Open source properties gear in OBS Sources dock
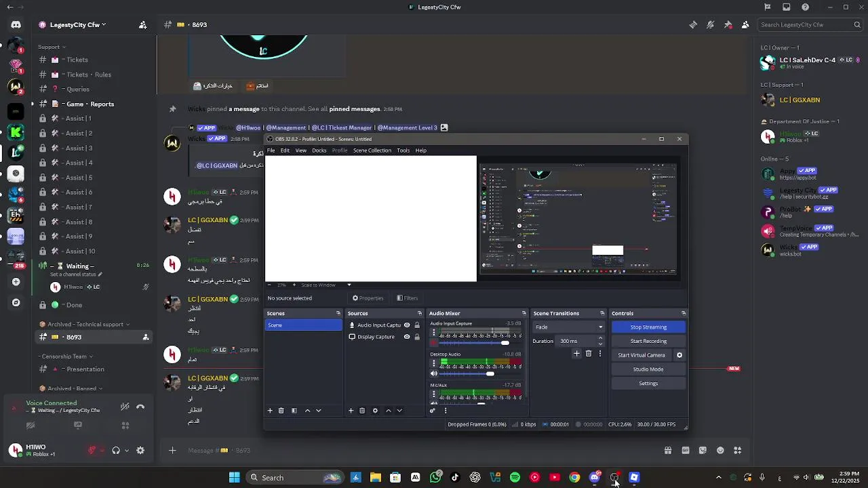The width and height of the screenshot is (868, 488). (375, 410)
